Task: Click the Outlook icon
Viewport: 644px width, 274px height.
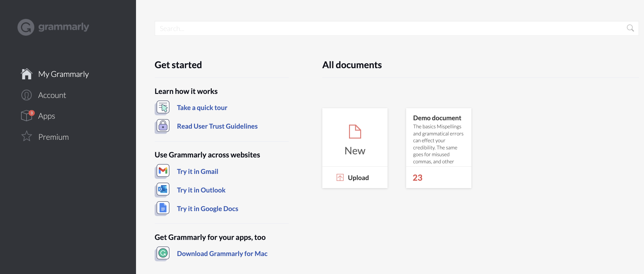Action: click(163, 189)
